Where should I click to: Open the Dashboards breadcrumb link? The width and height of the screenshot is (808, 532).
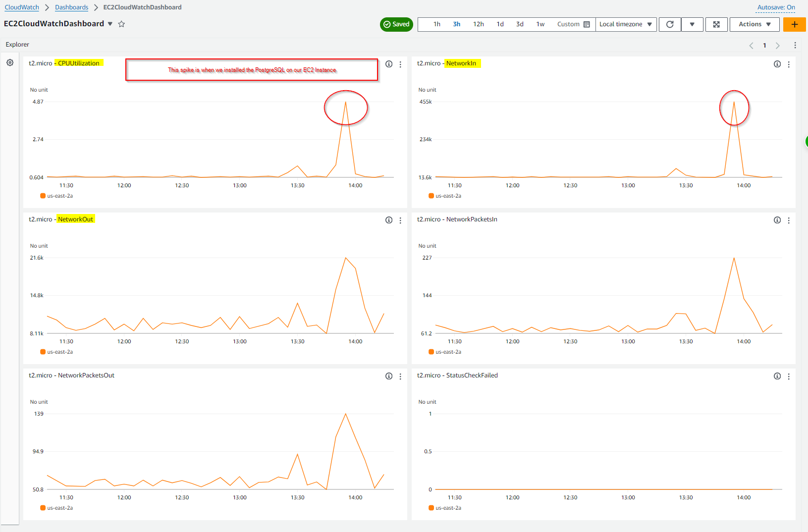point(71,7)
